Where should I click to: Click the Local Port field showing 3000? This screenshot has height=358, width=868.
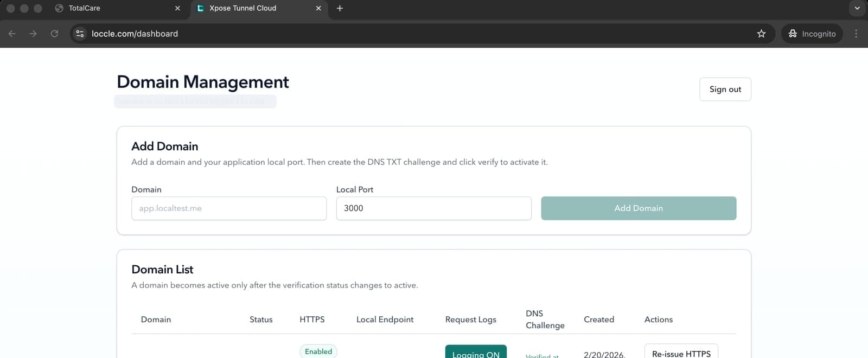[434, 208]
